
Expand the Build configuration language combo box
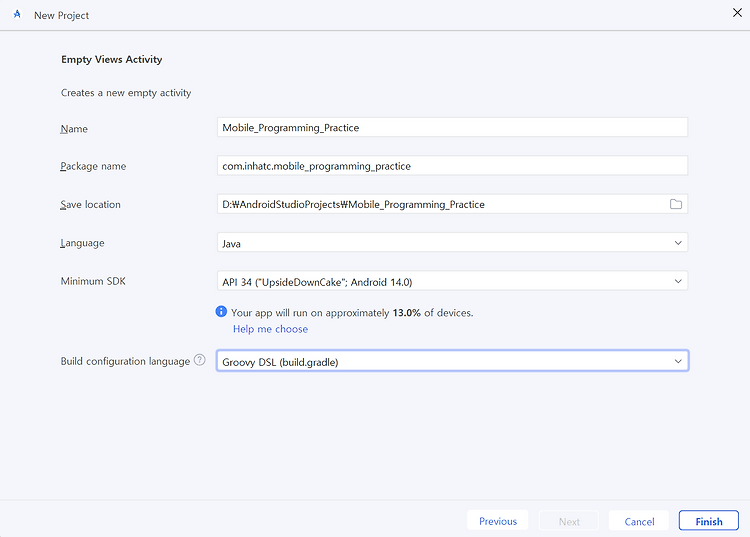coord(452,361)
